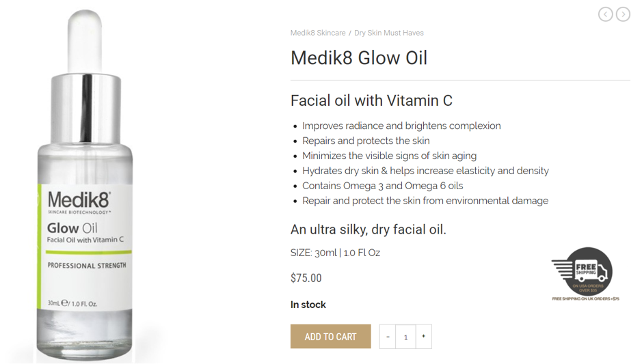Focus the quantity number field
This screenshot has height=364, width=642.
[x=405, y=337]
